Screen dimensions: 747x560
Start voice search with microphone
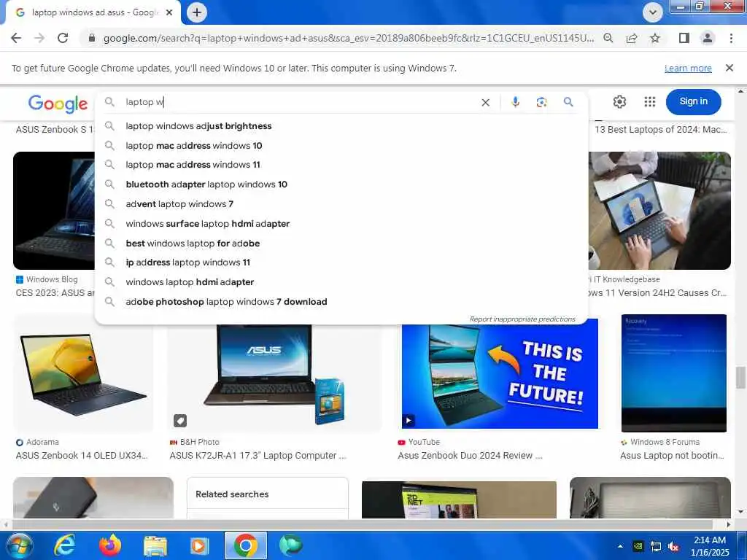(515, 102)
